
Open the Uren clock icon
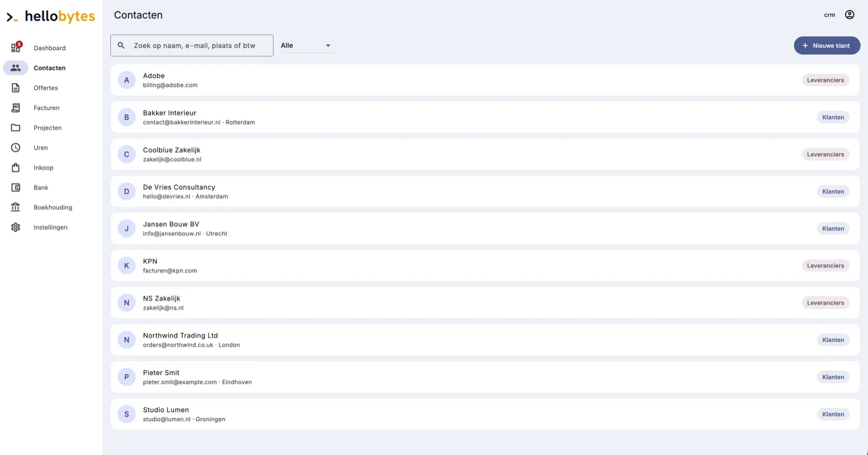[x=15, y=148]
